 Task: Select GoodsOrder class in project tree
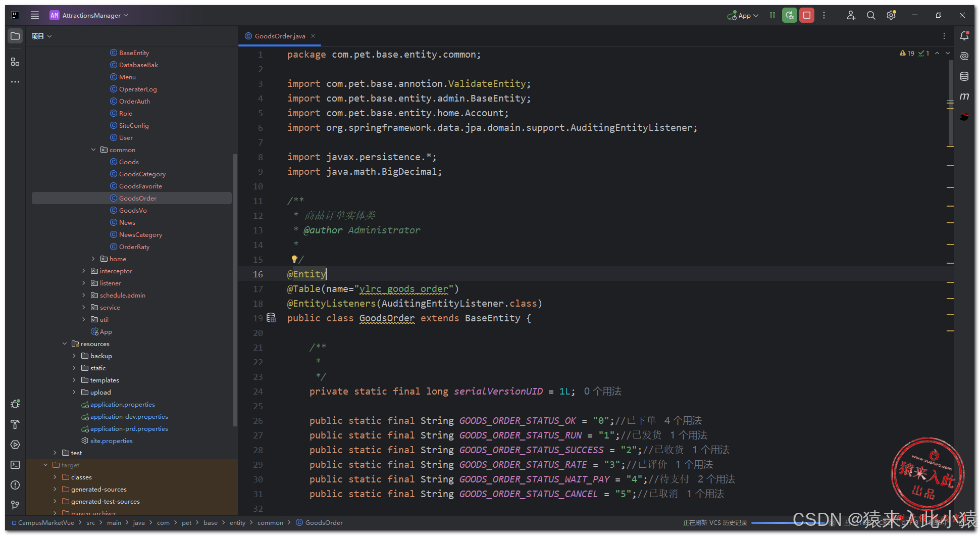(132, 198)
